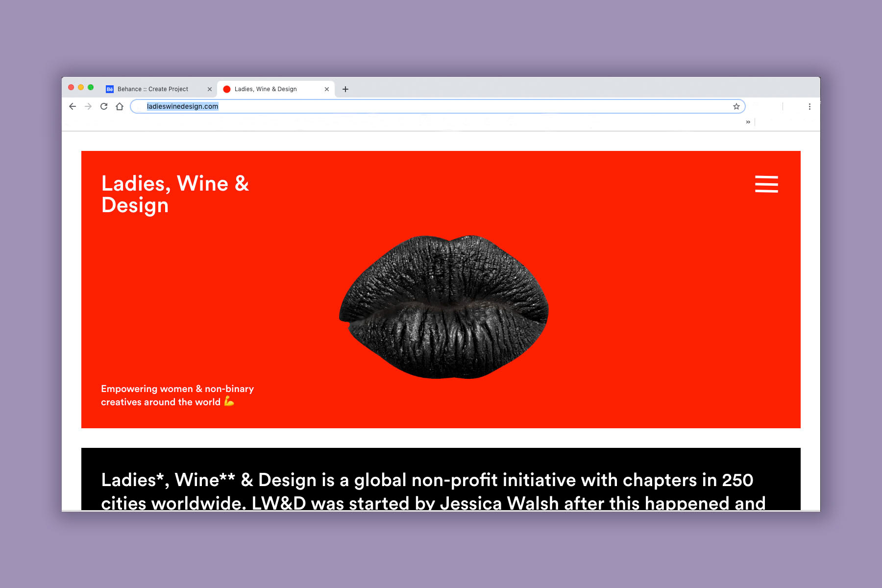Minimize the window with the yellow button
Viewport: 882px width, 588px height.
[x=81, y=87]
